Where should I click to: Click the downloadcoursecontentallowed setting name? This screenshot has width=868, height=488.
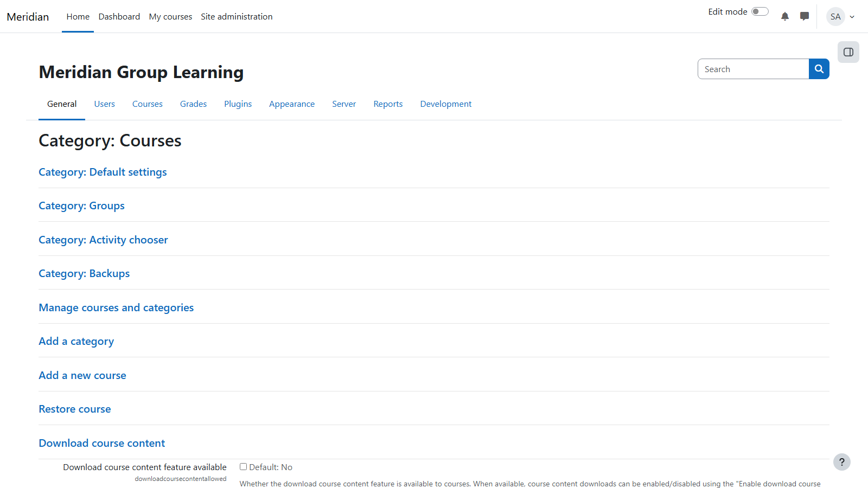coord(181,479)
